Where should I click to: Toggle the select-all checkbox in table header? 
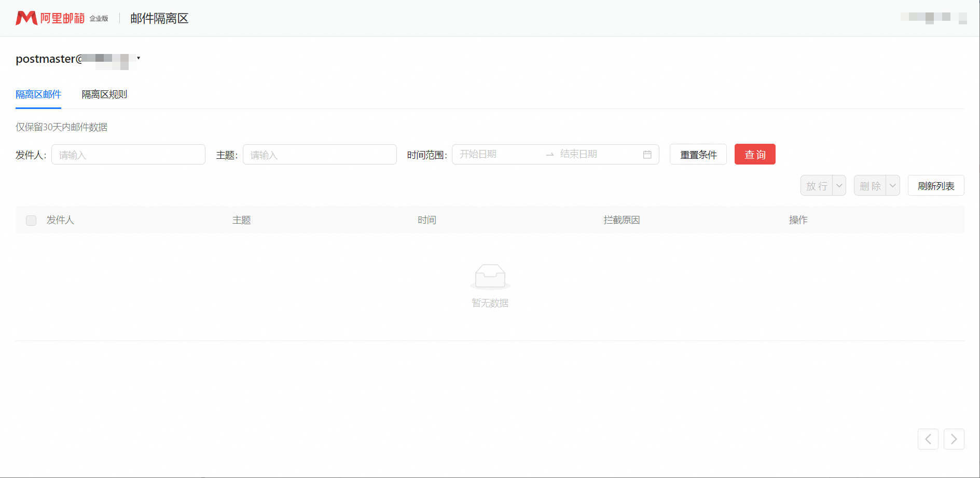(31, 221)
